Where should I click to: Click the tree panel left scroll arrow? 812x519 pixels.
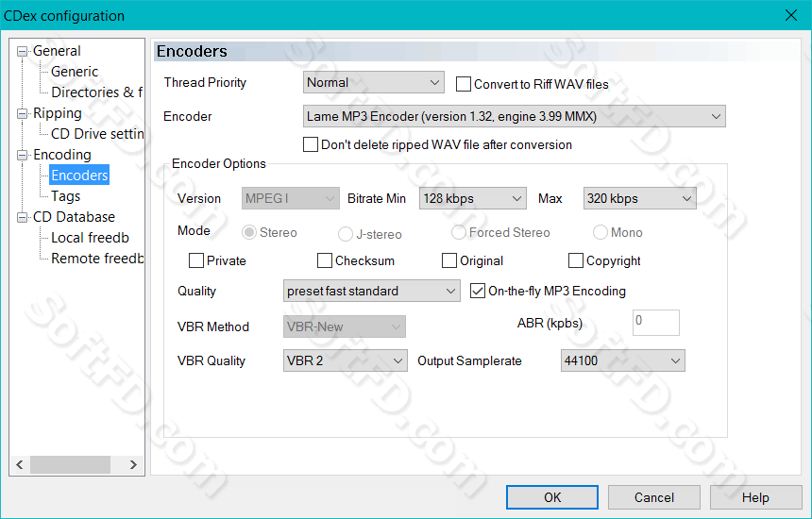pos(20,464)
